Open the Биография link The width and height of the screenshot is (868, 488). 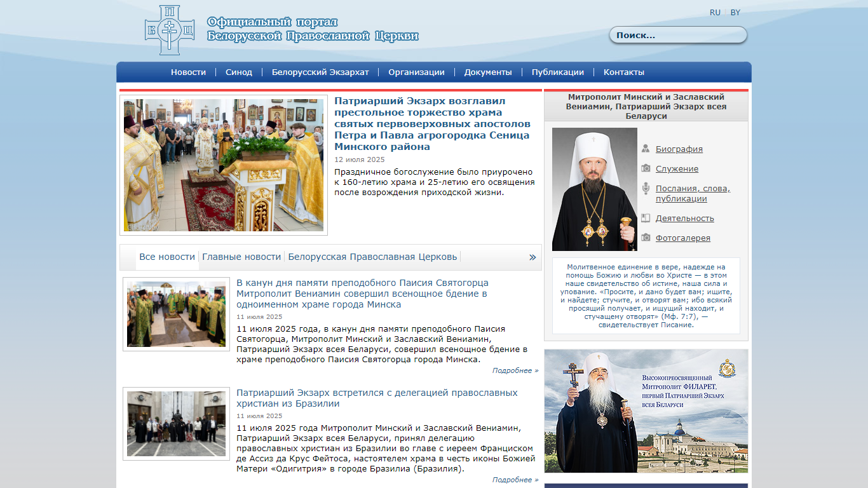tap(679, 149)
